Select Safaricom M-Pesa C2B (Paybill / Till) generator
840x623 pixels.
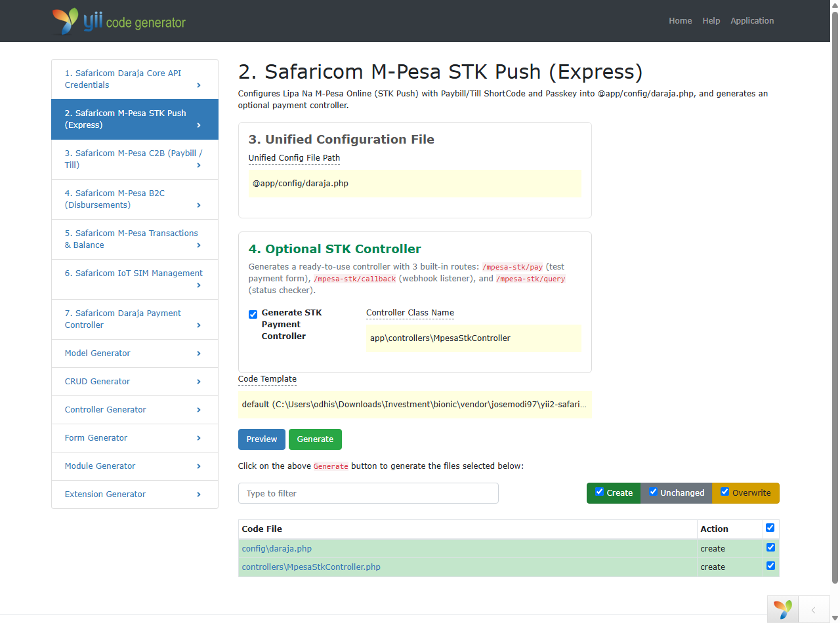pyautogui.click(x=135, y=159)
